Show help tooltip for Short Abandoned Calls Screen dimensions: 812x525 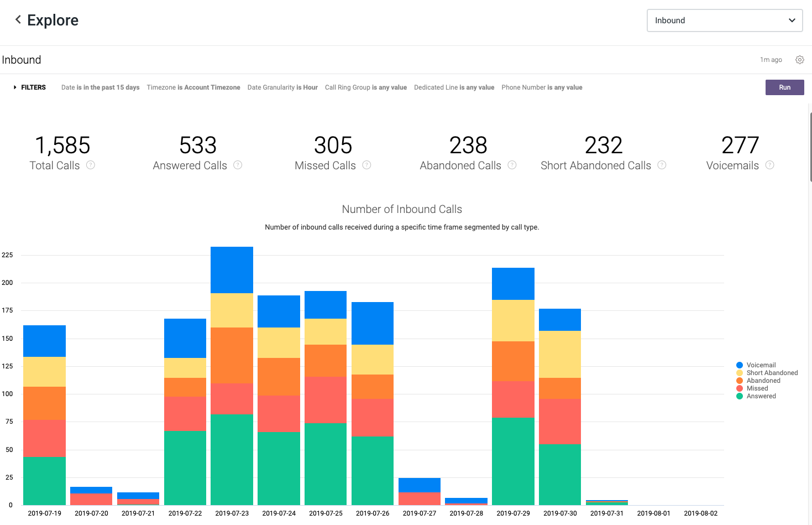tap(662, 165)
